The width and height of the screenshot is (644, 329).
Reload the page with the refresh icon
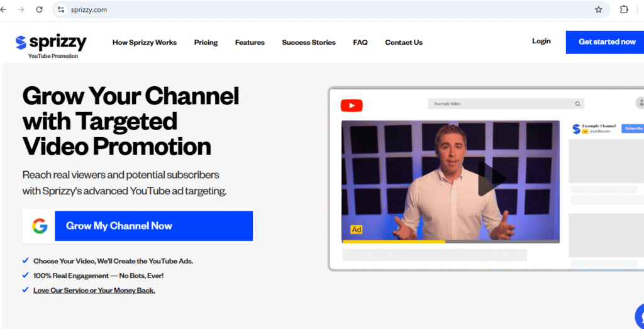point(40,9)
